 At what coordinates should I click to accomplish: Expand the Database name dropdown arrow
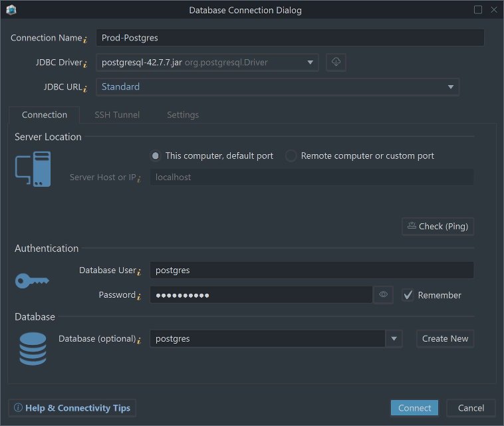(394, 339)
